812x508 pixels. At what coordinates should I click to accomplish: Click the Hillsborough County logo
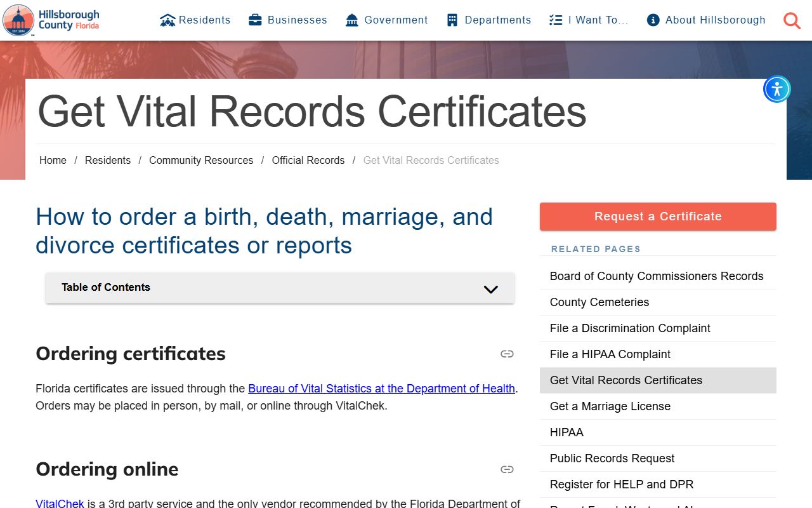click(x=51, y=20)
